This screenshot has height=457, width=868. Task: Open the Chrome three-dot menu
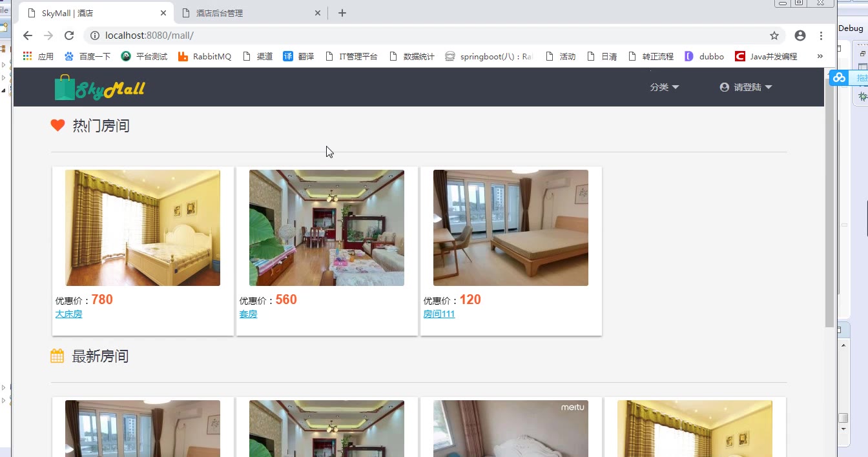click(x=821, y=36)
